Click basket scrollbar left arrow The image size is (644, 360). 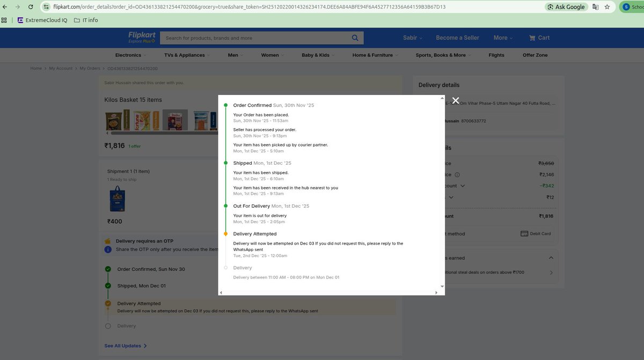click(x=107, y=133)
